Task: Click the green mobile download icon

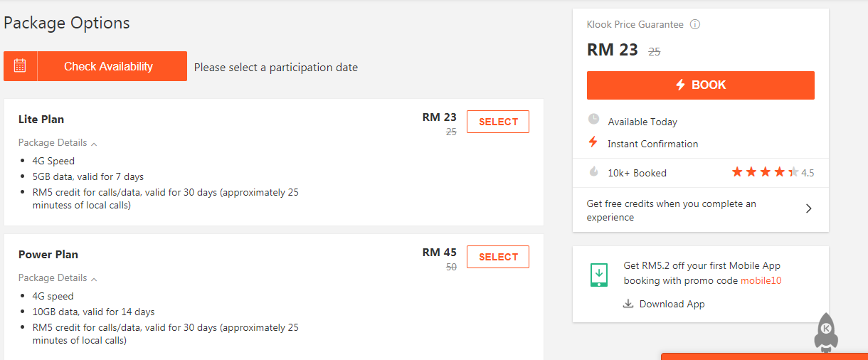Action: click(599, 275)
